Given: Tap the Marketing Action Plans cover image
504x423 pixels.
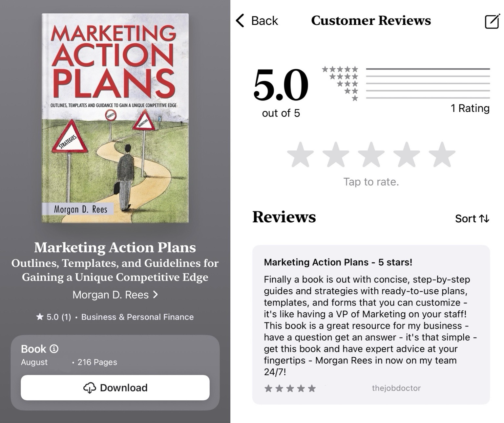Looking at the screenshot, I should 115,118.
